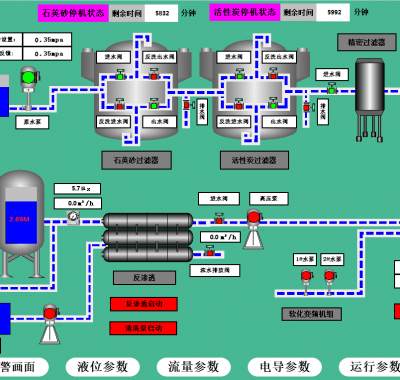Click the red 高压泵 pump icon
Viewport: 400px width, 380px height.
tap(254, 218)
